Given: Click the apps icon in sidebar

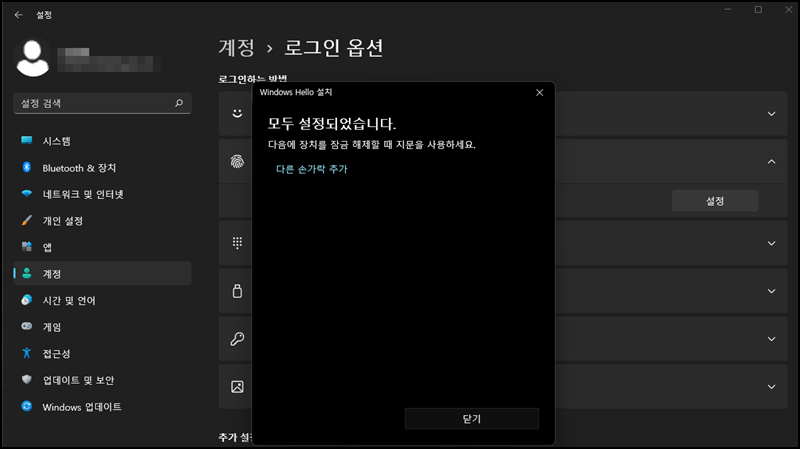Looking at the screenshot, I should point(27,247).
